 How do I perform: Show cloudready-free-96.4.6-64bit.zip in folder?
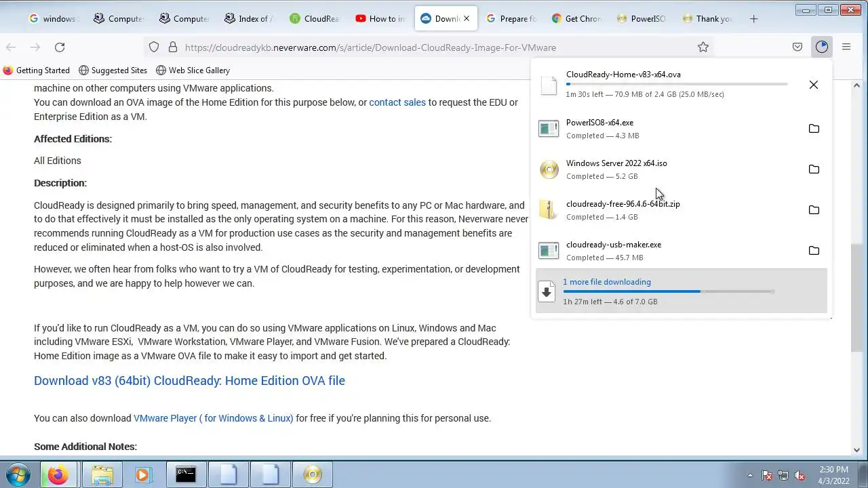tap(814, 210)
